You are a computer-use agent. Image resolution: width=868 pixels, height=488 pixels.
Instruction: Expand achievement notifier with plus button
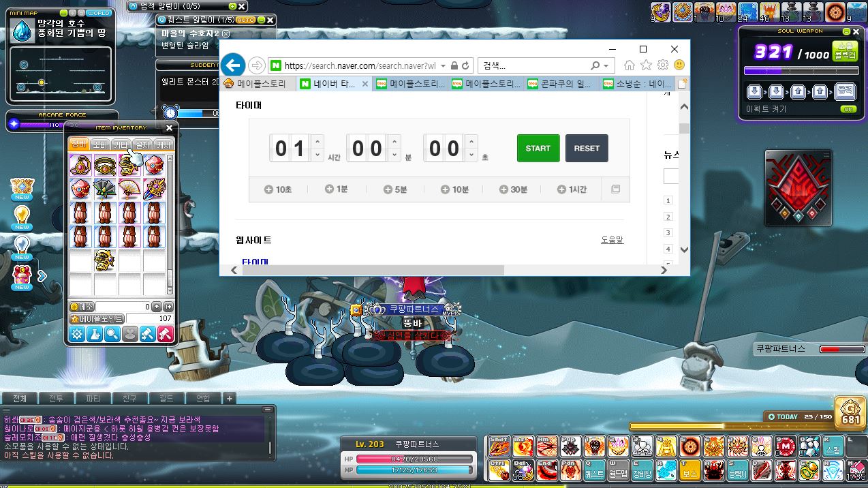(x=232, y=6)
